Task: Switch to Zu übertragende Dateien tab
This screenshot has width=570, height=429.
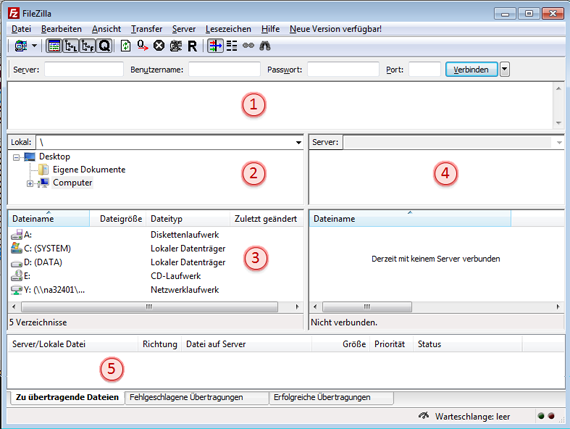Action: click(x=67, y=397)
